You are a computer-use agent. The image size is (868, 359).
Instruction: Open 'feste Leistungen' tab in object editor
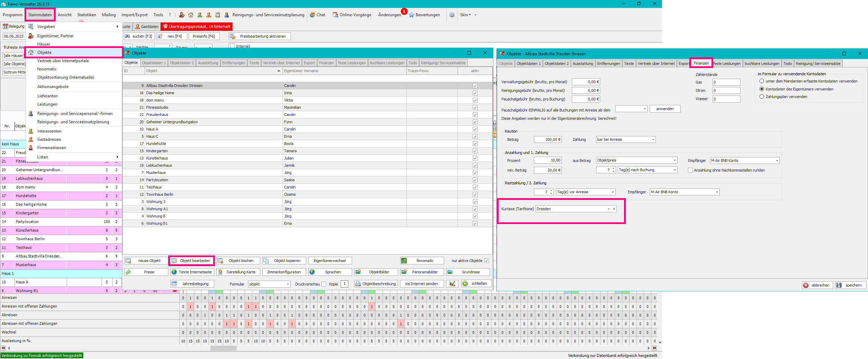pos(727,64)
